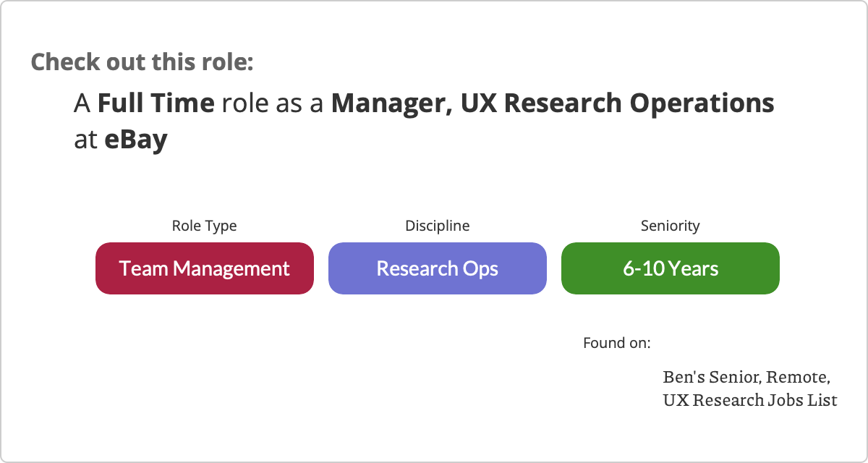Image resolution: width=868 pixels, height=463 pixels.
Task: Click the 'Check out this role:' heading
Action: click(x=142, y=62)
